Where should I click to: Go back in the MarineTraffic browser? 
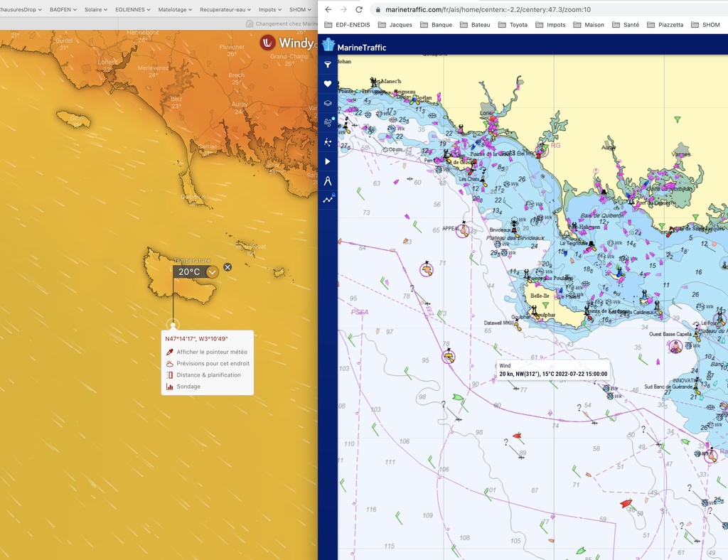328,9
